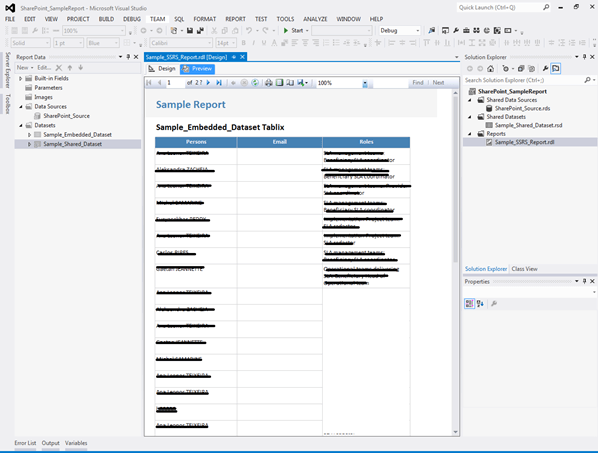
Task: Switch to the Design tab
Action: (x=162, y=69)
